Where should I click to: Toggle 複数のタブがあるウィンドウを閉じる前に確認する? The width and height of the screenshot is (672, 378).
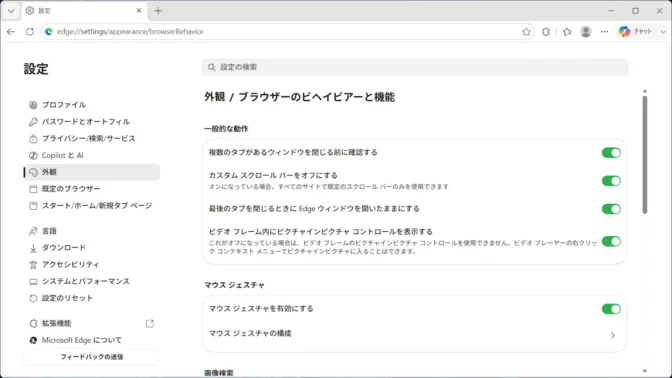click(x=611, y=153)
